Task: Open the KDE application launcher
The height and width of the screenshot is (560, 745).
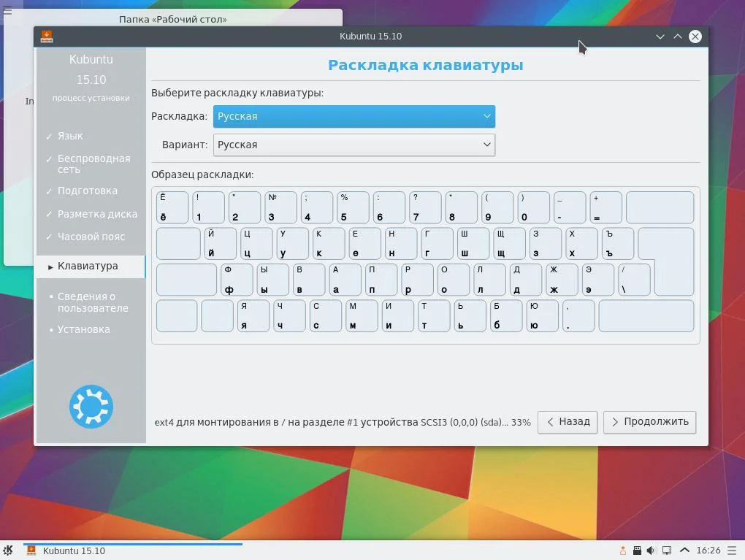Action: tap(8, 551)
